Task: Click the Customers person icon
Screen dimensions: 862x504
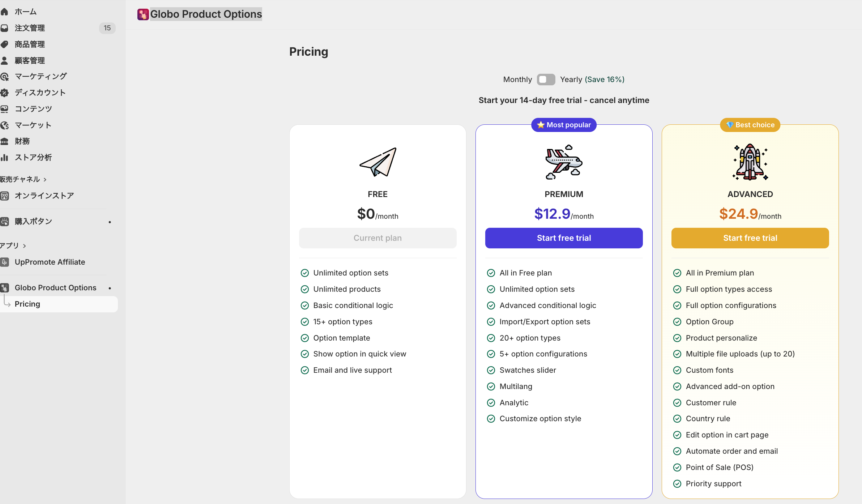Action: 4,60
